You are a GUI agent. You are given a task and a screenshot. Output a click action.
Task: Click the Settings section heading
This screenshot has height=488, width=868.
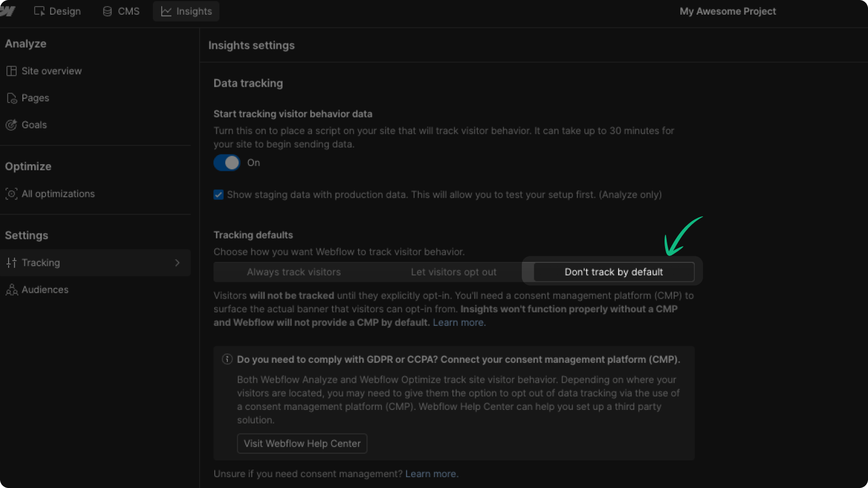[x=27, y=236]
